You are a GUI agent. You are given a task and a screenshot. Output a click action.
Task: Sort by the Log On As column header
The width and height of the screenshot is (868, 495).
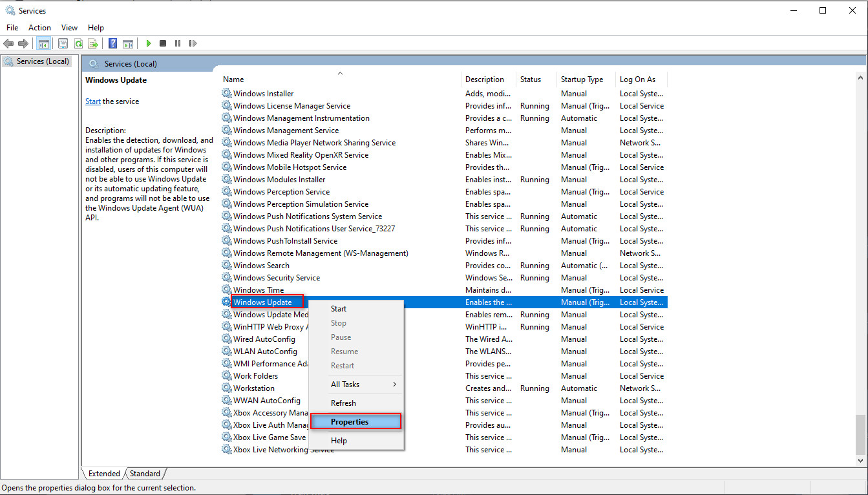point(641,79)
